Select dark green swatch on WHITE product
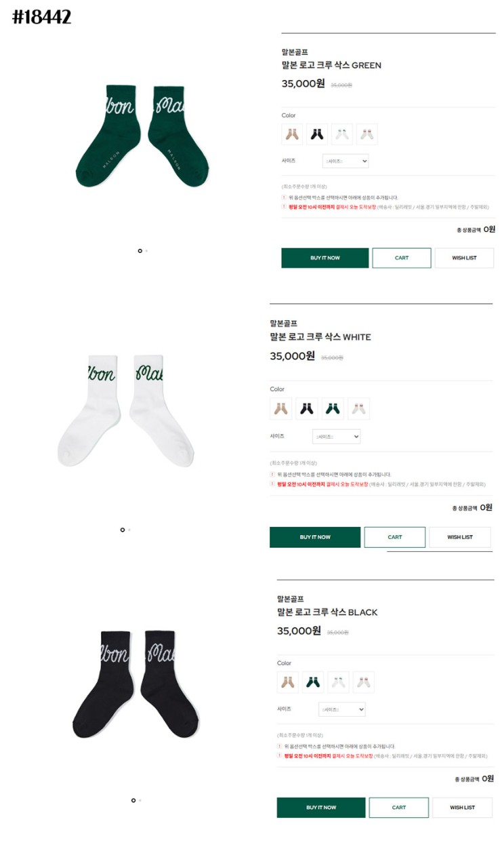The image size is (502, 868). 333,408
